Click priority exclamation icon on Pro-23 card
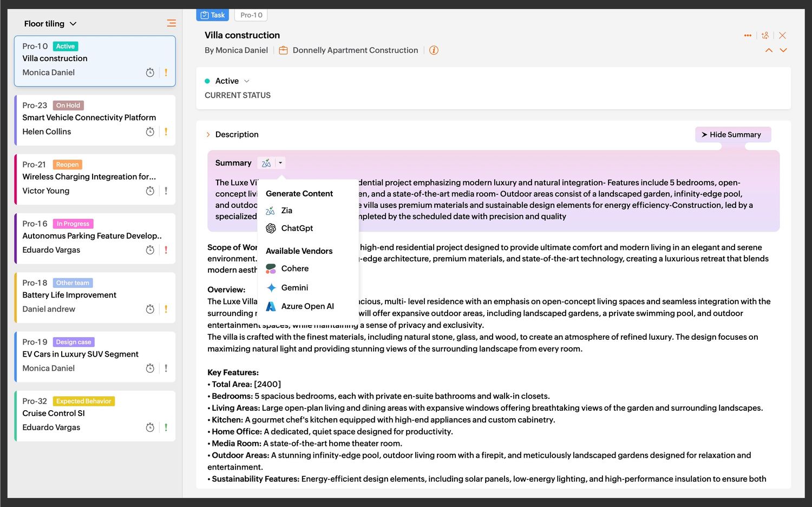Image resolution: width=812 pixels, height=507 pixels. click(x=166, y=131)
